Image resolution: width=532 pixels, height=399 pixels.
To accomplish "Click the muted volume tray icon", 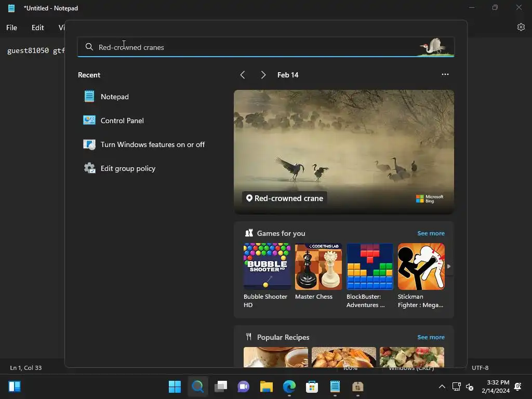I will [470, 387].
